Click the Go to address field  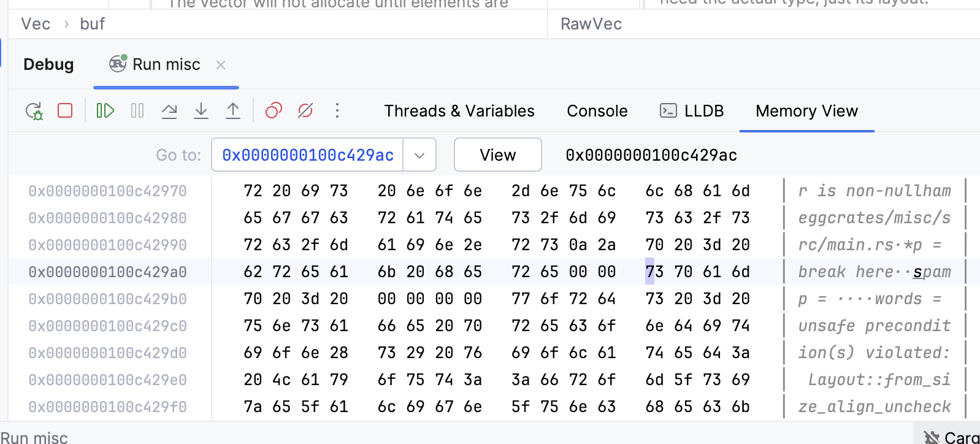[x=307, y=155]
